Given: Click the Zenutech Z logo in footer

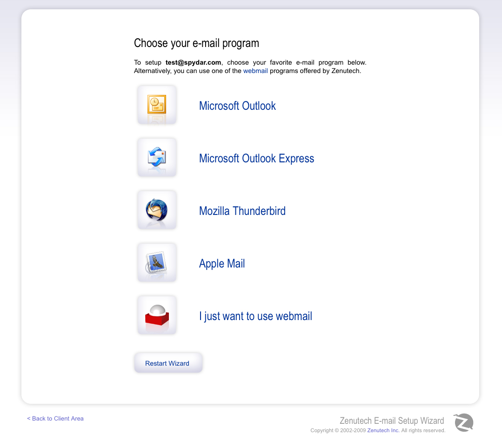Looking at the screenshot, I should click(x=463, y=422).
